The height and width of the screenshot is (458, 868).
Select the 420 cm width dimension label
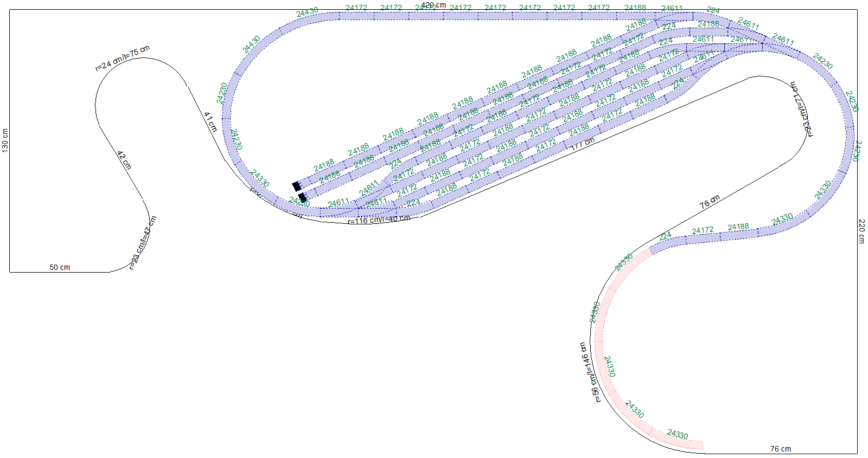tap(433, 5)
